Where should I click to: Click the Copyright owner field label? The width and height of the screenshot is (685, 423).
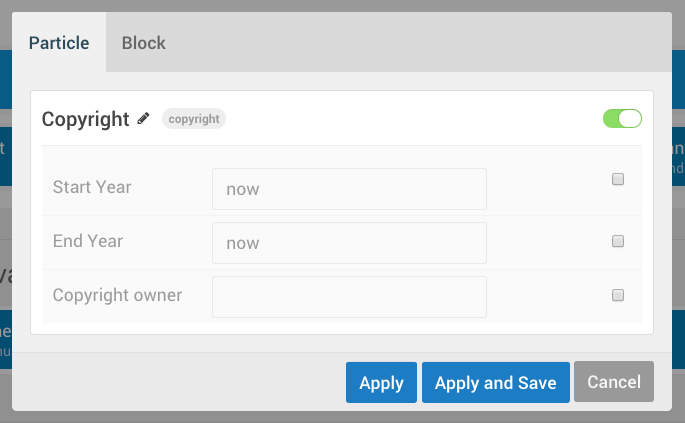tap(117, 295)
